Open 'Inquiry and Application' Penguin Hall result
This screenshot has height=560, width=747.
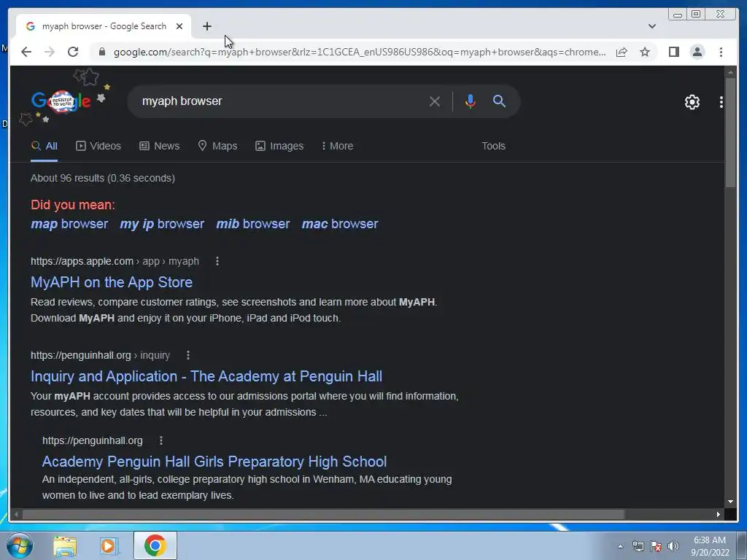[206, 377]
